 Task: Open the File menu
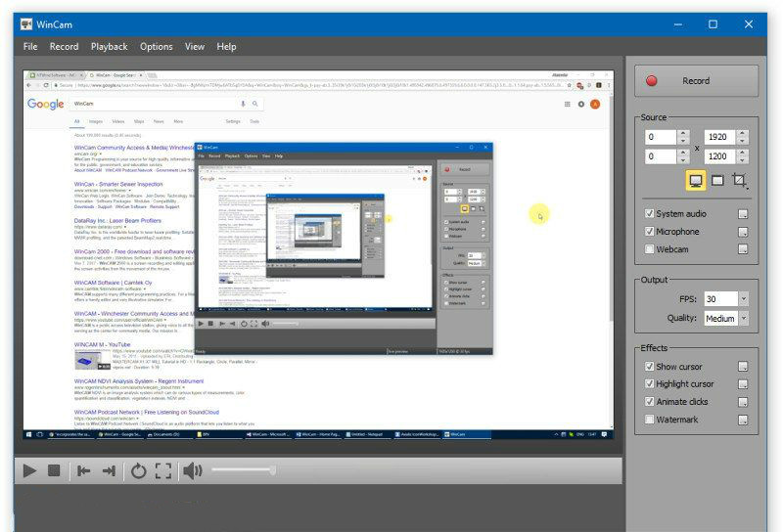pos(30,46)
